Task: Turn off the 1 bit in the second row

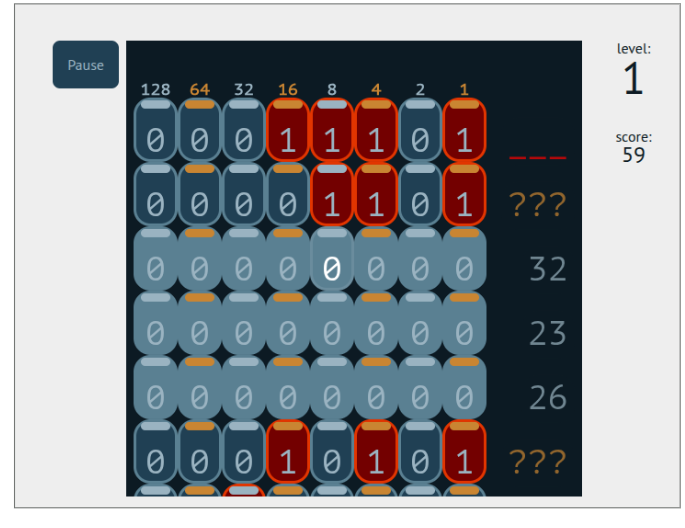Action: (464, 205)
